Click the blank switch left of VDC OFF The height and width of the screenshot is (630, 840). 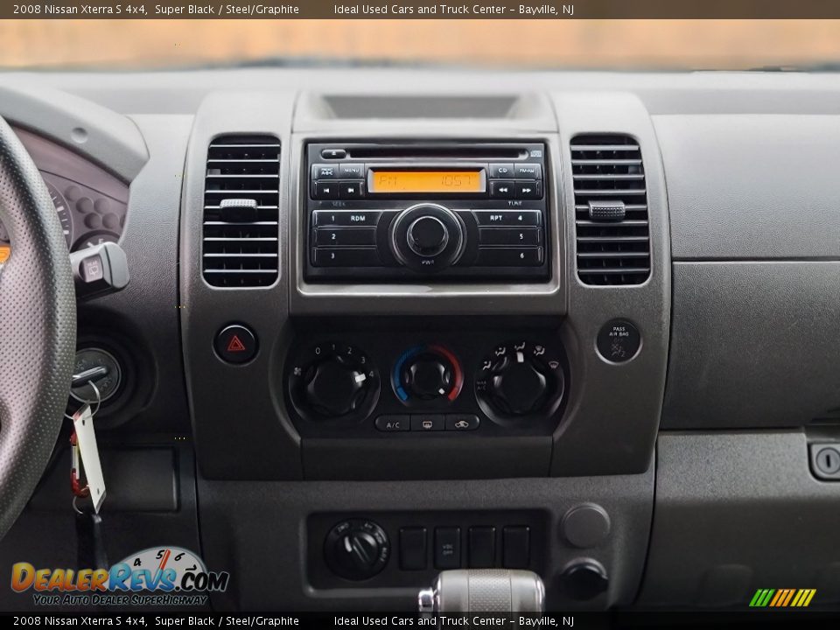pyautogui.click(x=413, y=548)
